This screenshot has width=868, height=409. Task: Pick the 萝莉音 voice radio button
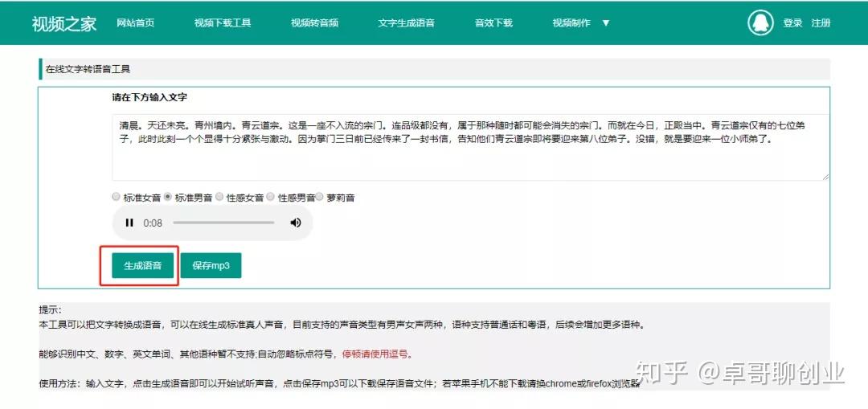click(319, 197)
